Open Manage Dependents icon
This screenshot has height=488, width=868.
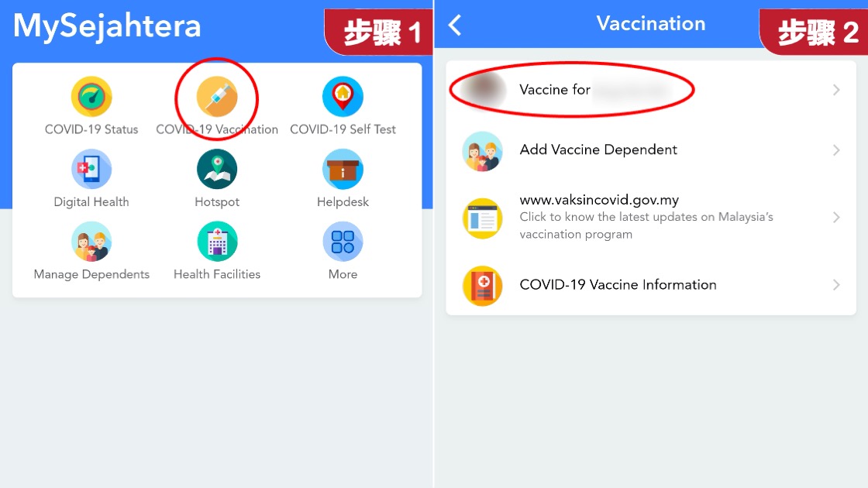pos(91,242)
